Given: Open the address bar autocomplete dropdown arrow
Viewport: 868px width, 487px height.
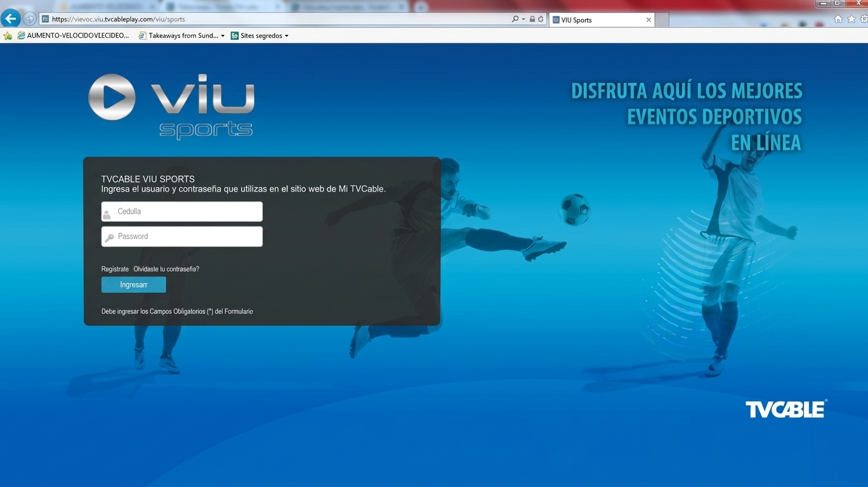Looking at the screenshot, I should 523,20.
